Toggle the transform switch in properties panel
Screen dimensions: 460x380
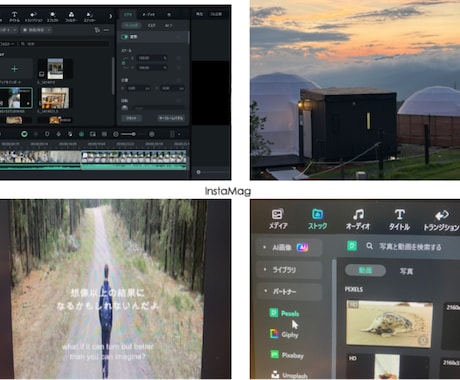pyautogui.click(x=125, y=37)
